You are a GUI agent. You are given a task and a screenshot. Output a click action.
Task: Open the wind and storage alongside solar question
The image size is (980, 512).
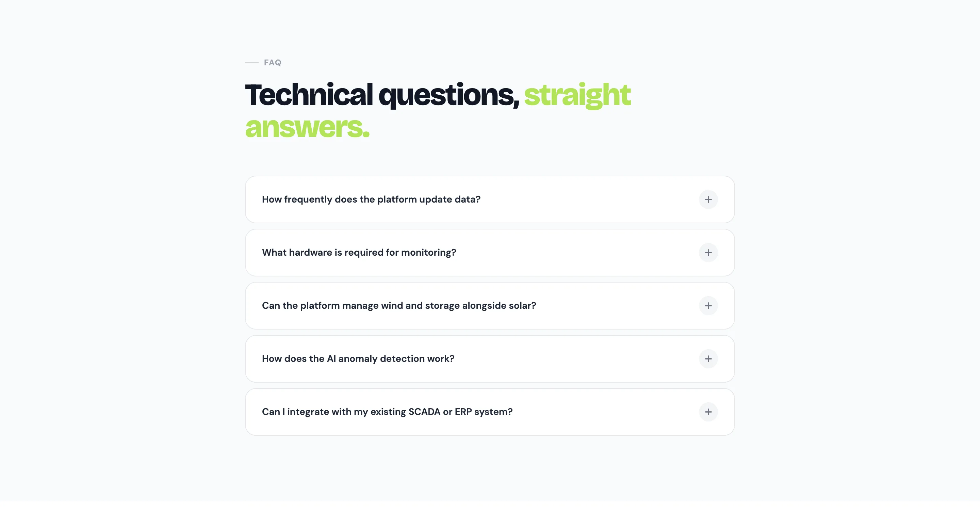[399, 306]
